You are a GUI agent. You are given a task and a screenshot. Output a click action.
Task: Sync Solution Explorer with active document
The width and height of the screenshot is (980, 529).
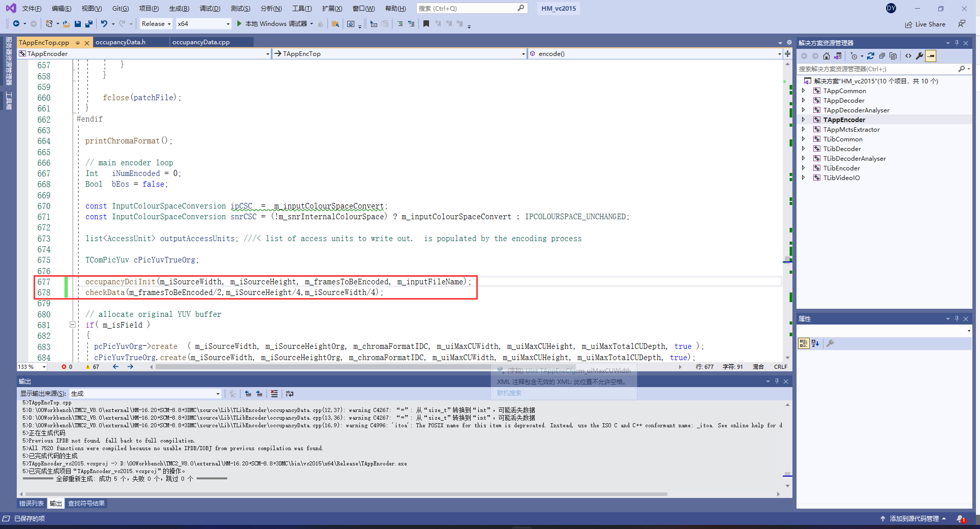pyautogui.click(x=871, y=56)
